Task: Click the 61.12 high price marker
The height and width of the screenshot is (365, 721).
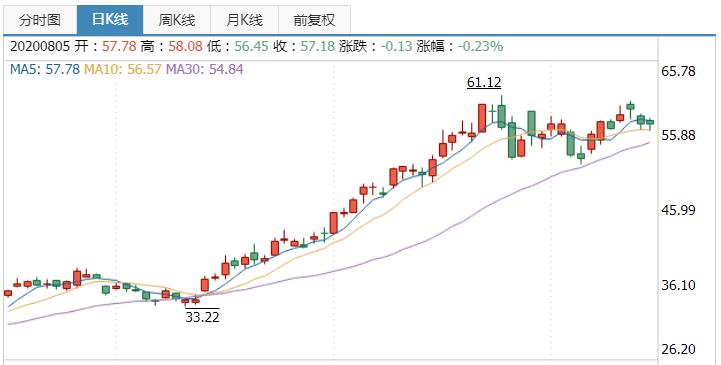Action: pyautogui.click(x=484, y=82)
